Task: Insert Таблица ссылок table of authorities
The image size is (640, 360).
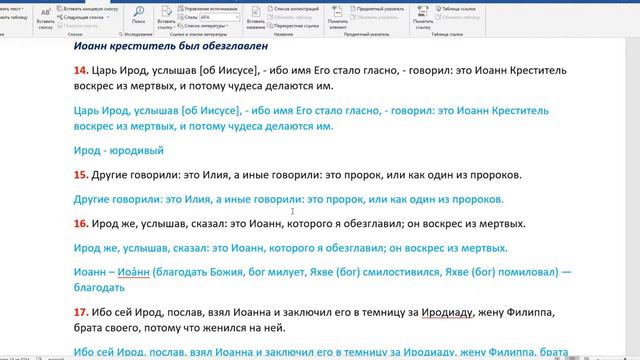Action: pos(456,9)
